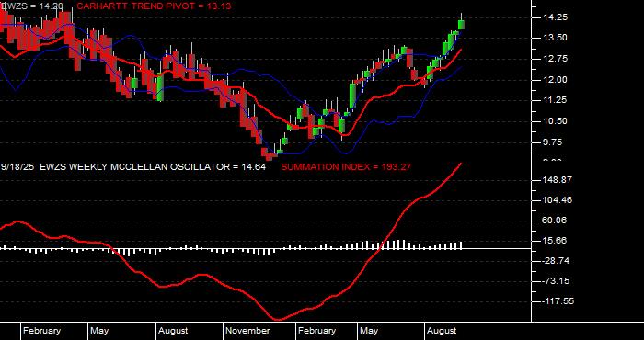Click the SUMMATION INDEX = 193.27 label
The image size is (644, 340).
click(x=346, y=167)
